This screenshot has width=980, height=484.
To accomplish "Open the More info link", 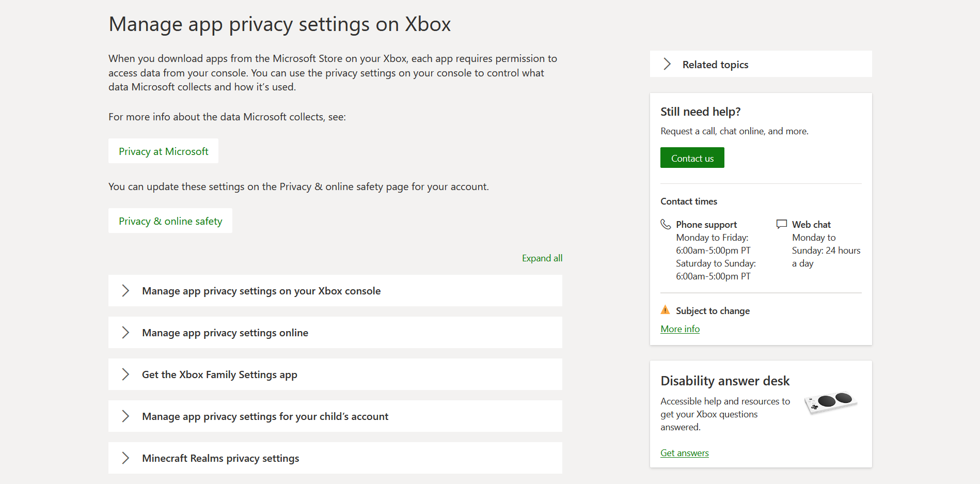I will (x=680, y=329).
